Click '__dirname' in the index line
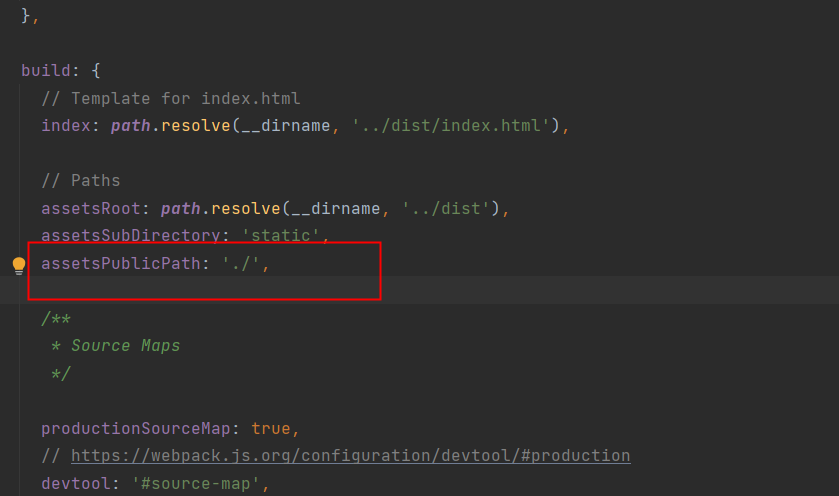Viewport: 839px width, 496px height. tap(286, 125)
